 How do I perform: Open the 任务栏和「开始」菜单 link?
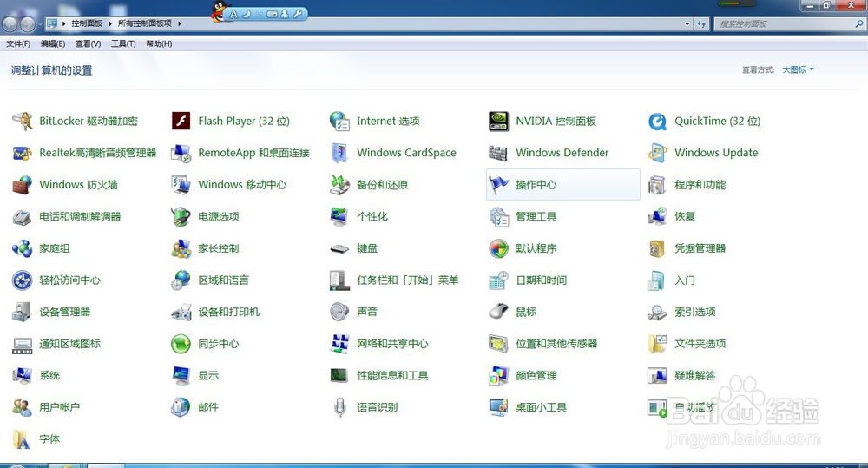[407, 280]
